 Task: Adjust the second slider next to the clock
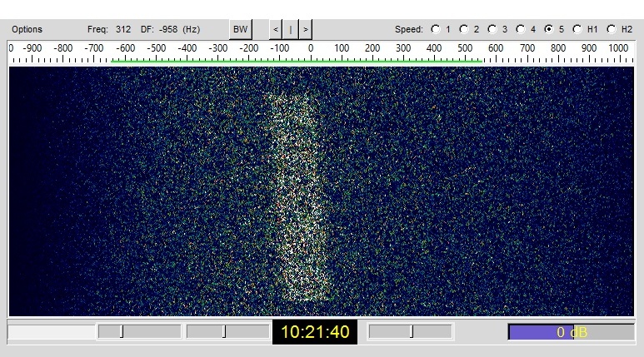tap(228, 331)
